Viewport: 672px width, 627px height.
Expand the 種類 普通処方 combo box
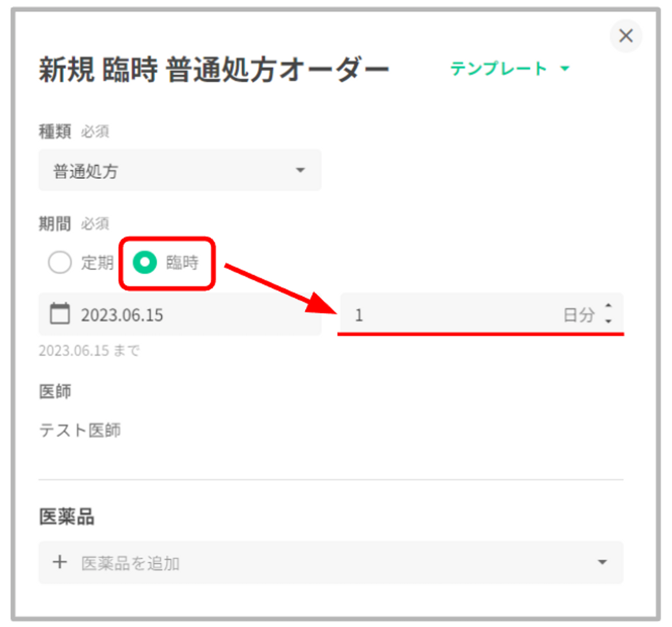pos(179,170)
